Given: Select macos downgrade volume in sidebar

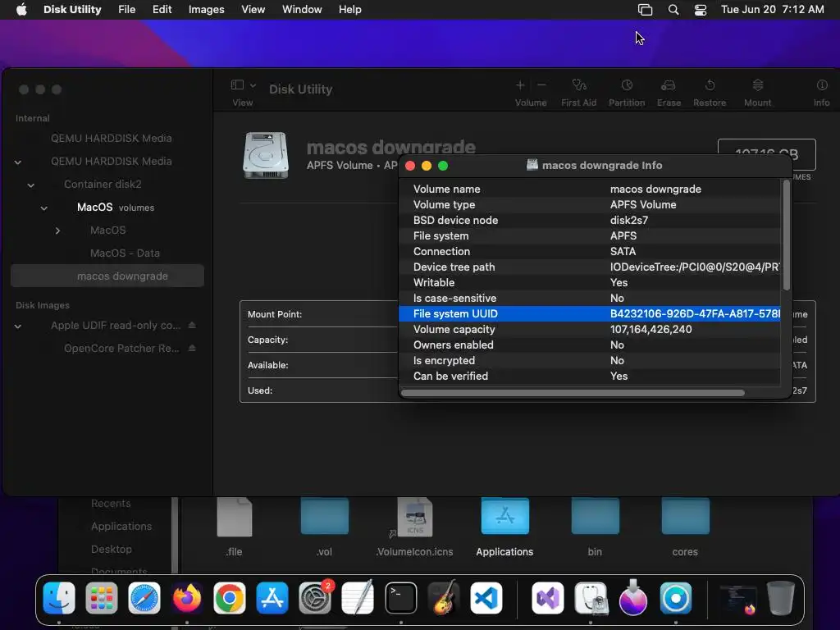Looking at the screenshot, I should pos(107,276).
